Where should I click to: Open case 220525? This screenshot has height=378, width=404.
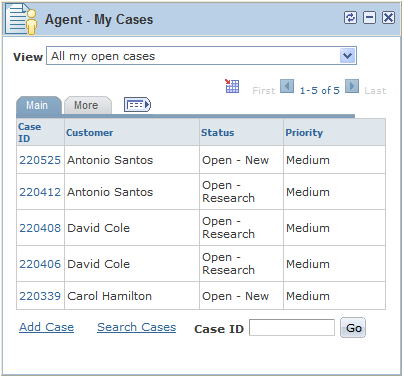tap(40, 160)
